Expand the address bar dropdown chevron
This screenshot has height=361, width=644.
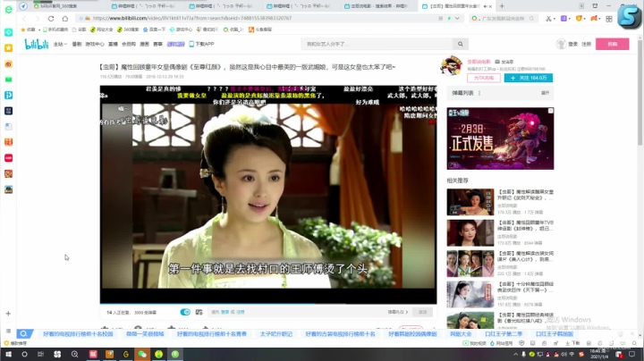pyautogui.click(x=457, y=19)
